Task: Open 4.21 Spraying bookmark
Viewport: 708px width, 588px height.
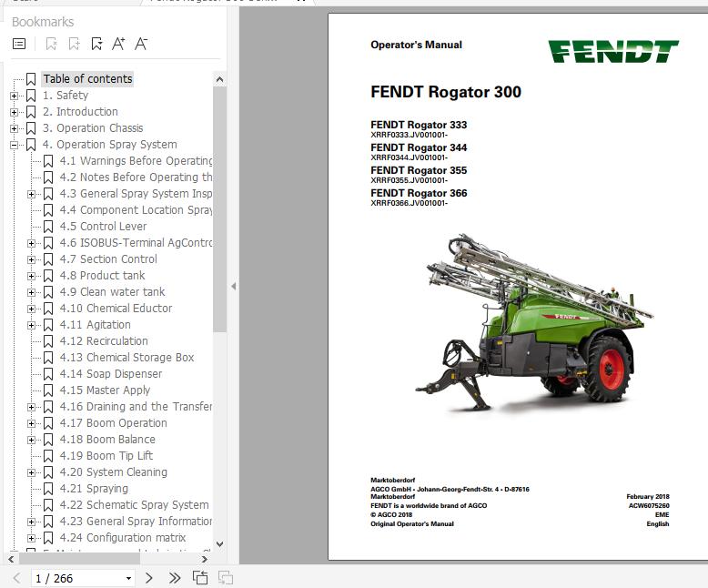Action: pyautogui.click(x=94, y=489)
